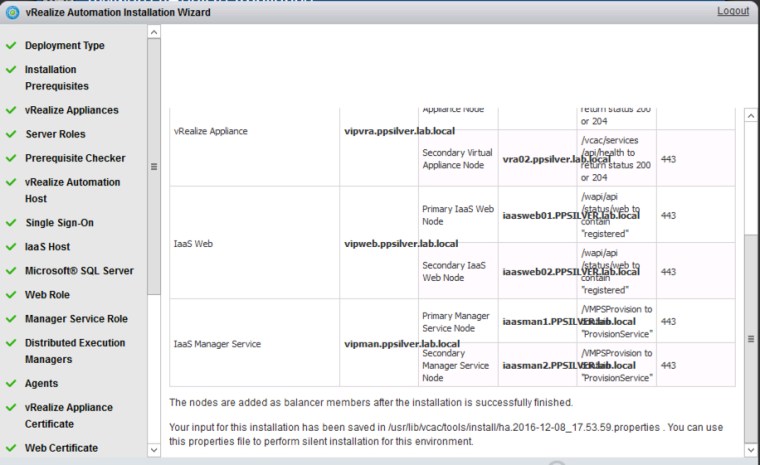Click the IaaS Web table cell
This screenshot has height=465, width=760.
254,243
